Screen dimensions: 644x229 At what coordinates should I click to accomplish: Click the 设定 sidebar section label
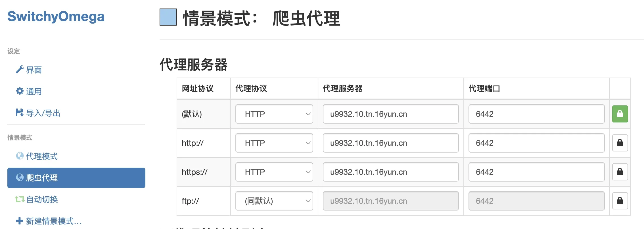pos(14,51)
